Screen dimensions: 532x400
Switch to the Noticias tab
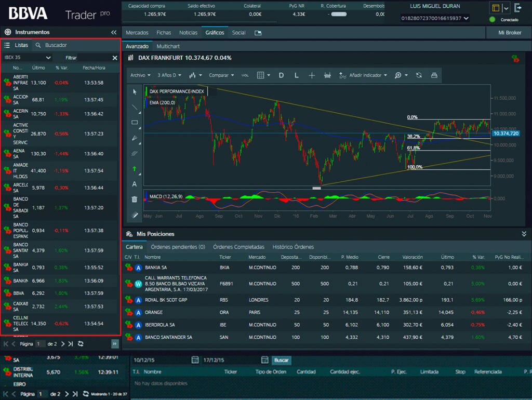(x=188, y=33)
